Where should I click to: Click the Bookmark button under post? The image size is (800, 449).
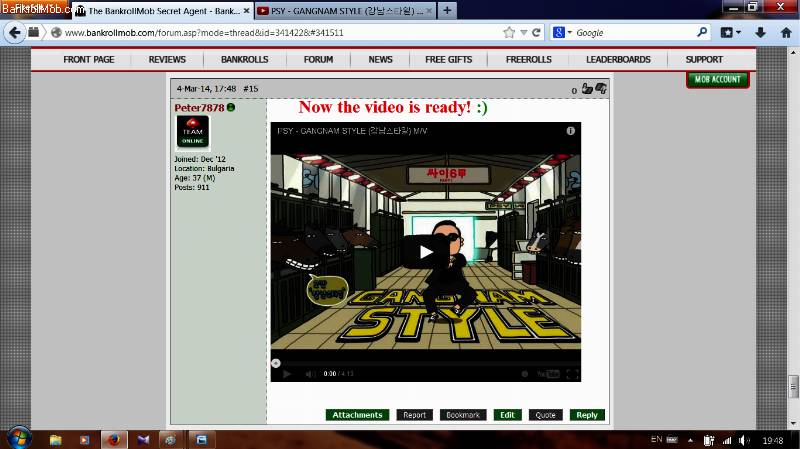click(x=463, y=415)
